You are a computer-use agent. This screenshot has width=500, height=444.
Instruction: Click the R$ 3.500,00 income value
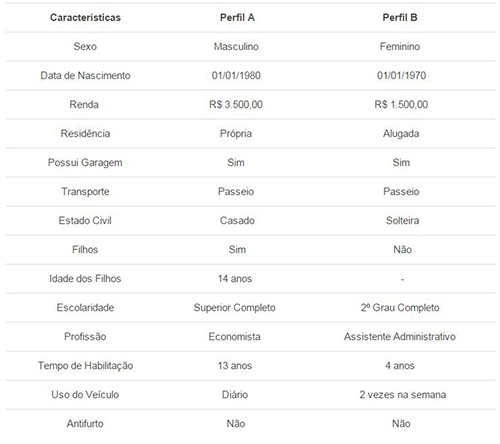236,104
